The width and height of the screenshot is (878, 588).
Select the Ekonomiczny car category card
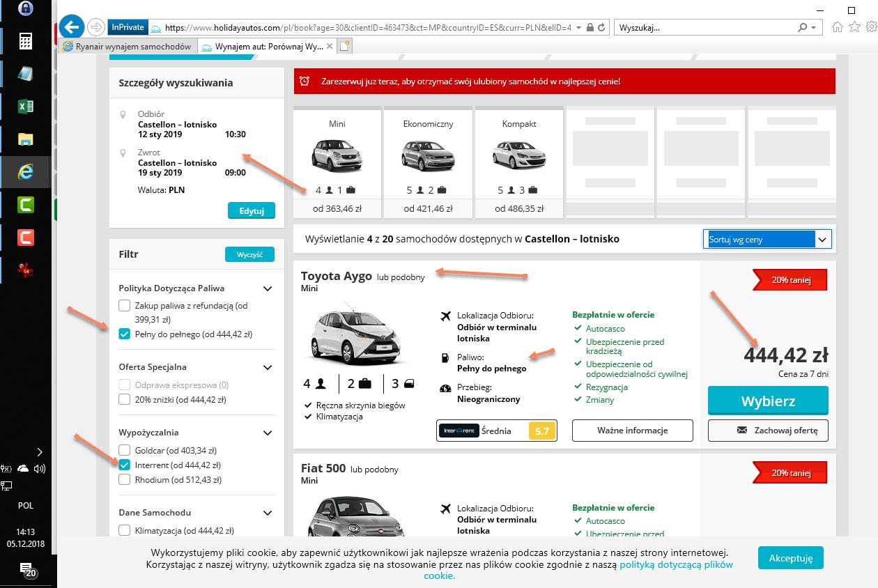coord(428,162)
